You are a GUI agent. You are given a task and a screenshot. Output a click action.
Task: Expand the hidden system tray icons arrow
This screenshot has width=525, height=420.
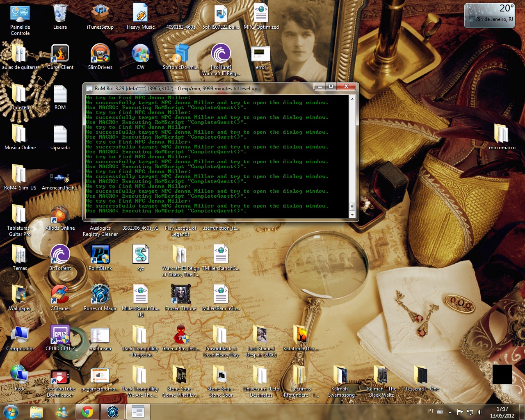[x=450, y=412]
